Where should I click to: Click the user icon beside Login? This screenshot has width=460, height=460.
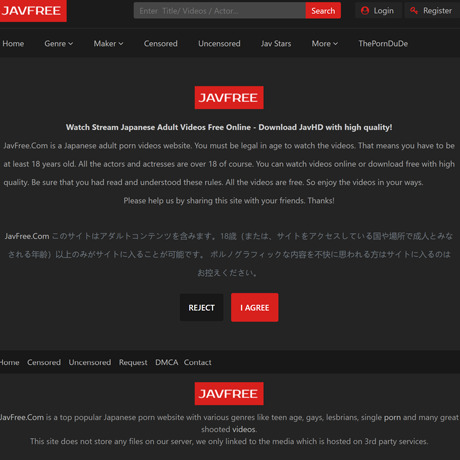pos(365,11)
